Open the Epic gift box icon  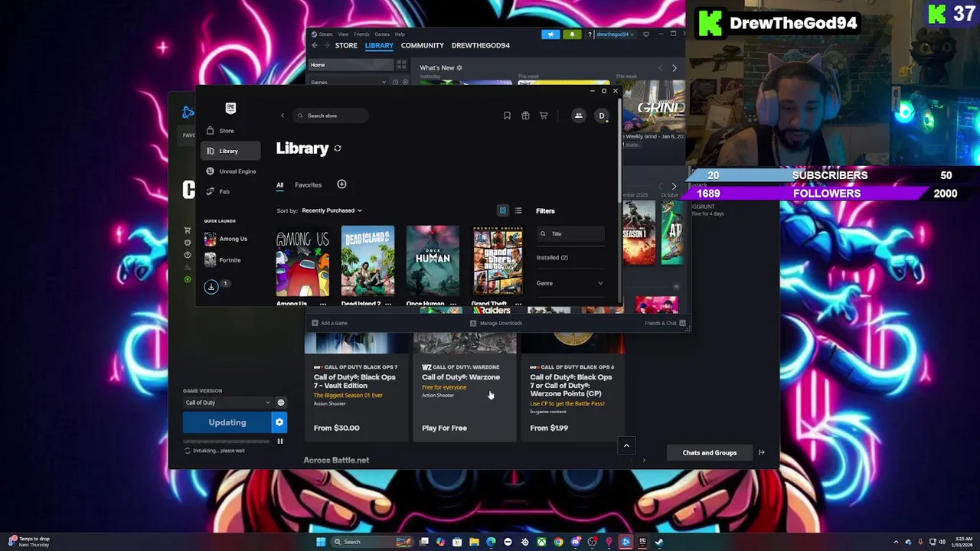pos(525,116)
